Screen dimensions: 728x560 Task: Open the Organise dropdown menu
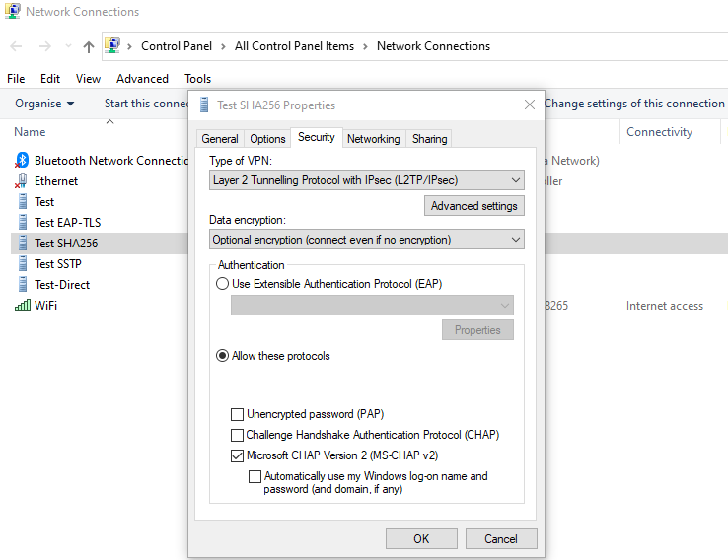tap(44, 104)
